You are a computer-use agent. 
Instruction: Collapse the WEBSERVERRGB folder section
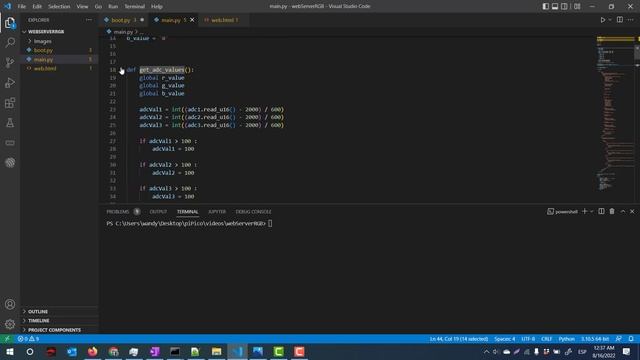tap(46, 31)
